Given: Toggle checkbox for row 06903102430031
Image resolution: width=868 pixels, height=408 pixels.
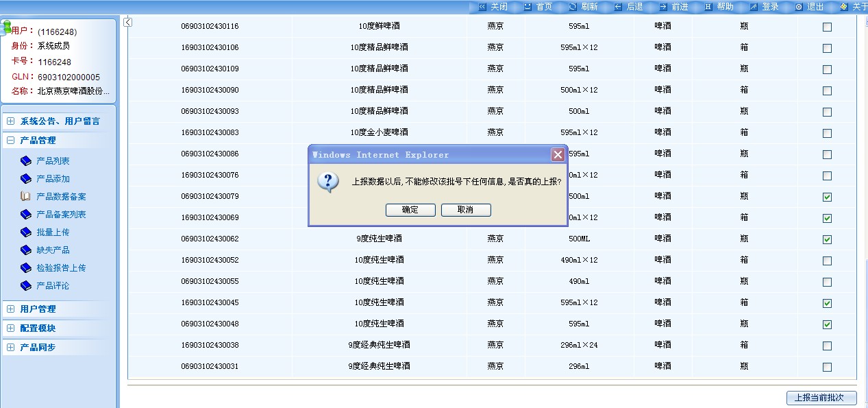Looking at the screenshot, I should point(827,368).
